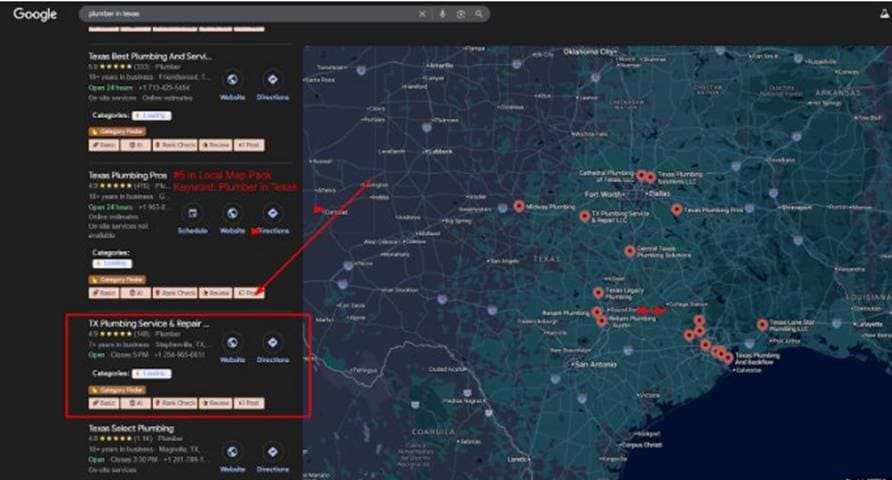Image resolution: width=892 pixels, height=480 pixels.
Task: Open the Texas Best Plumbing And Servi... listing title
Action: tap(150, 56)
